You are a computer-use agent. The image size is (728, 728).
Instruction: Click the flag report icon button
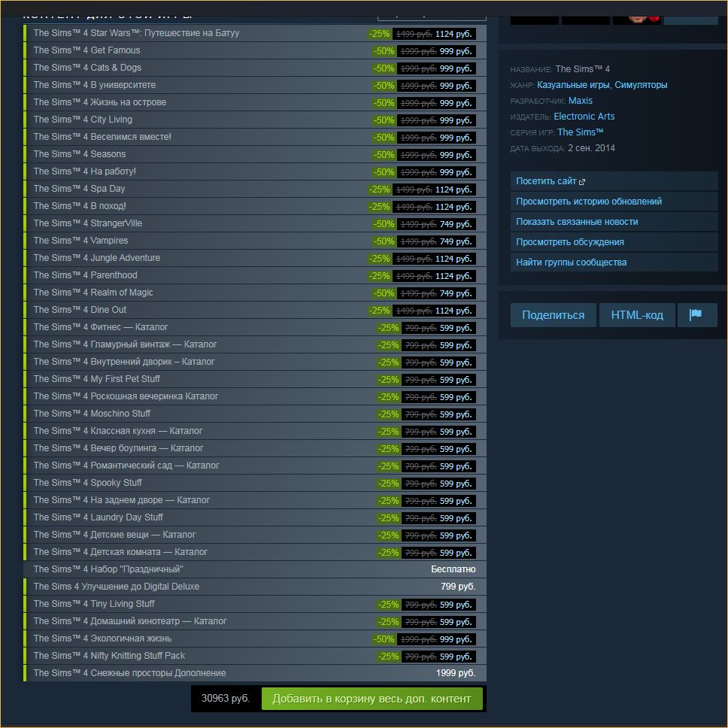(x=697, y=315)
